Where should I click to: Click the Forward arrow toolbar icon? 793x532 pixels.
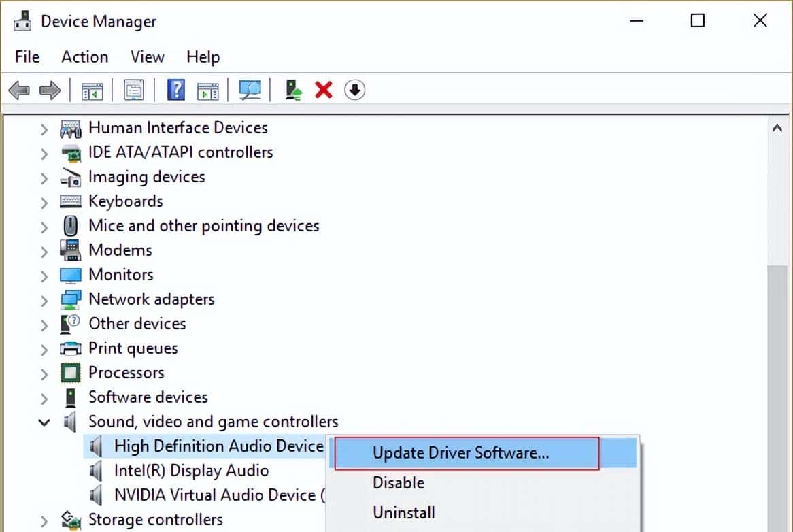click(x=50, y=90)
